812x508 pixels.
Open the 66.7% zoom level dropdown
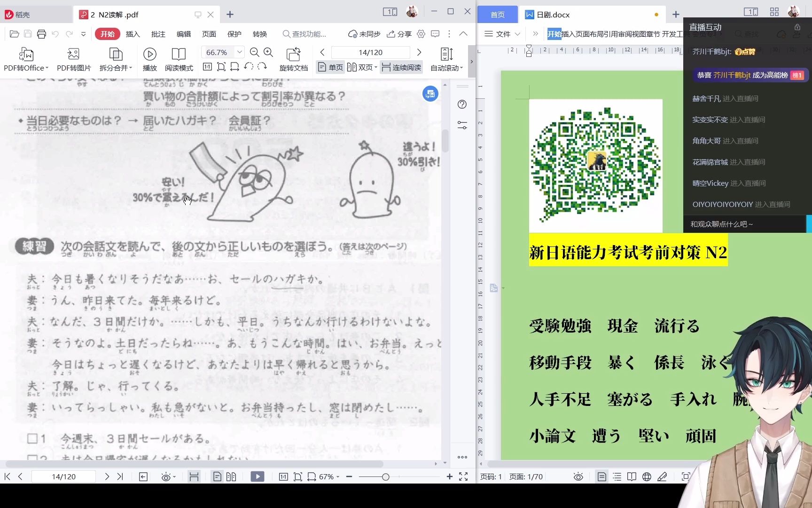pos(240,52)
